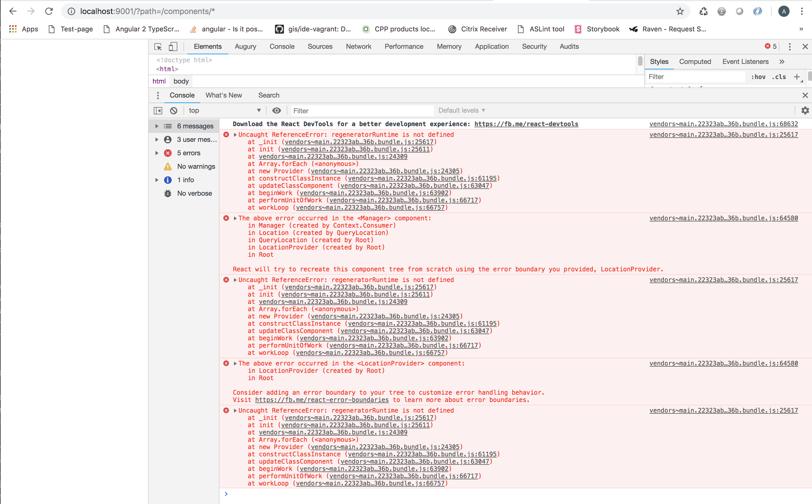The height and width of the screenshot is (504, 812).
Task: Add a new style rule with plus icon
Action: pyautogui.click(x=797, y=77)
